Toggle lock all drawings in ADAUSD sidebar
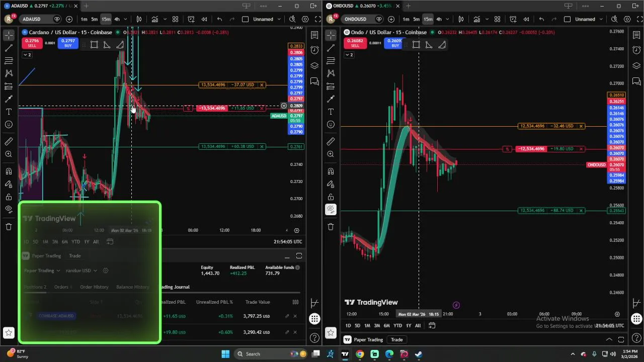This screenshot has height=362, width=644. click(x=9, y=197)
